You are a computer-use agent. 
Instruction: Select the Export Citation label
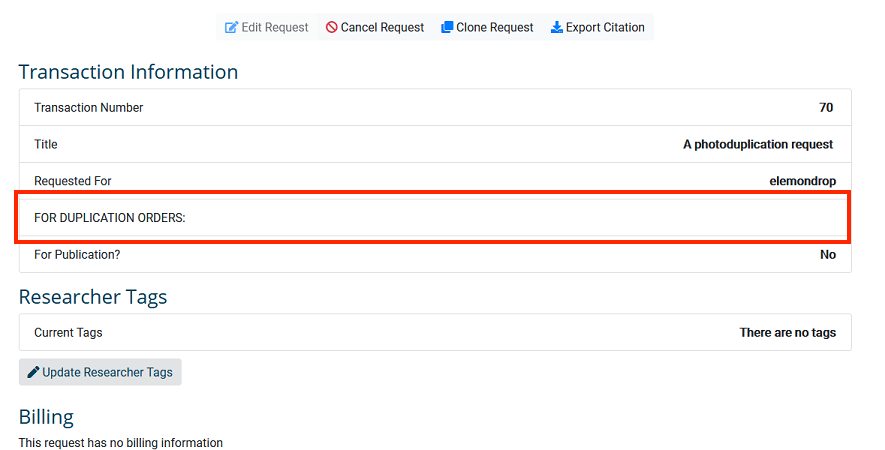click(x=605, y=27)
